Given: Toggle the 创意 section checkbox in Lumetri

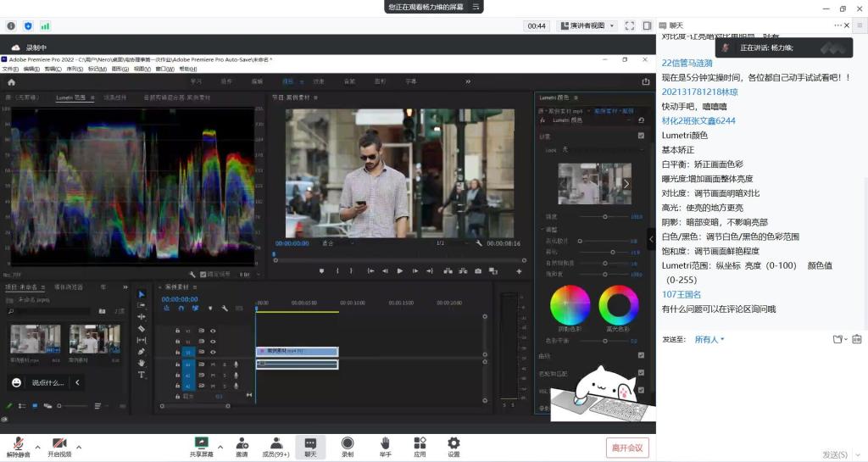Looking at the screenshot, I should click(x=641, y=136).
